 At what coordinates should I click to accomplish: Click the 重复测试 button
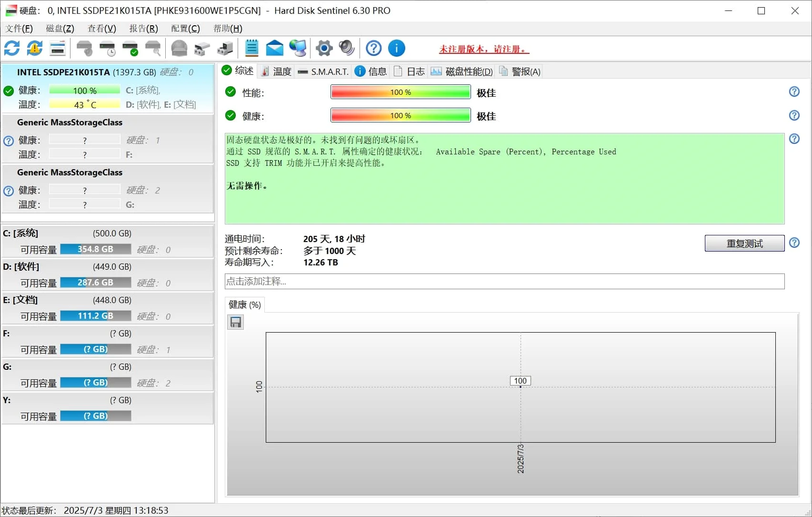pos(744,243)
